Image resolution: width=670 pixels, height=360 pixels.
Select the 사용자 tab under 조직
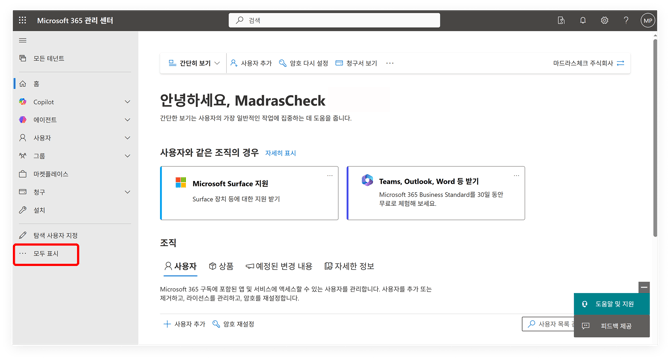180,266
